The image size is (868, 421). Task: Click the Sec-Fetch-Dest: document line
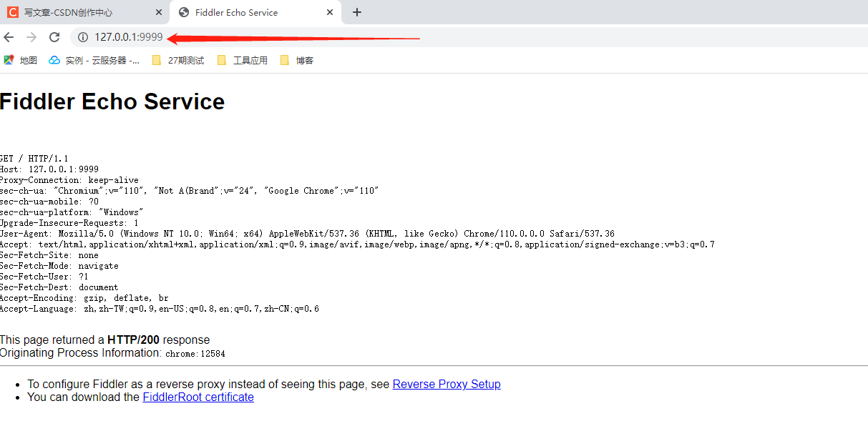[59, 287]
